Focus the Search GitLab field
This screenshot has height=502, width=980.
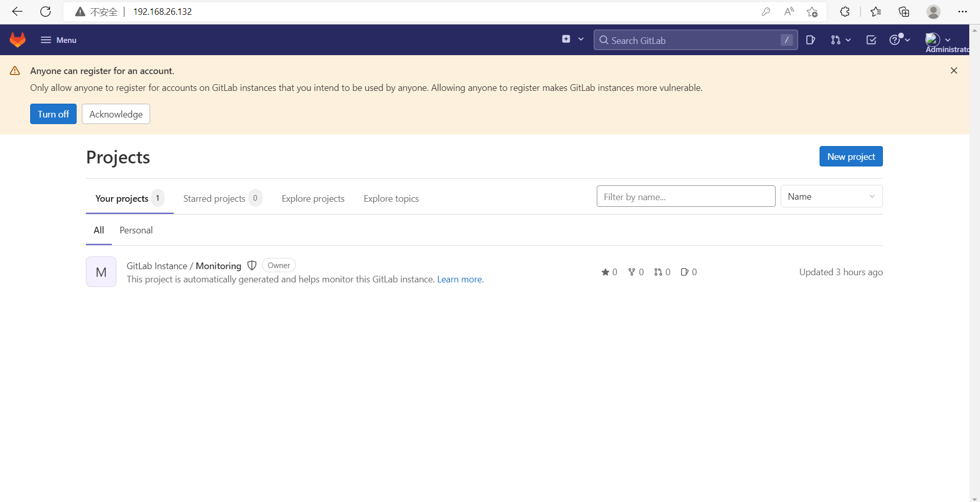(x=695, y=40)
